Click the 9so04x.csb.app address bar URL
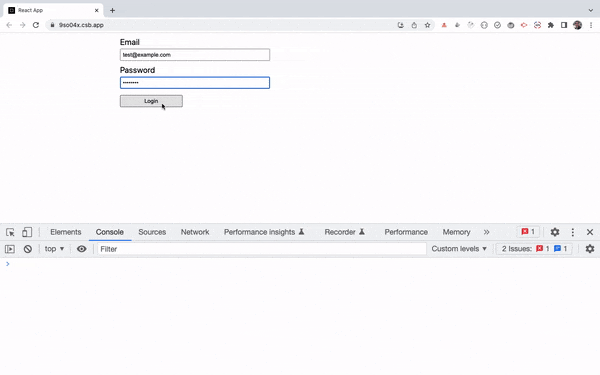The height and width of the screenshot is (375, 600). tap(81, 25)
